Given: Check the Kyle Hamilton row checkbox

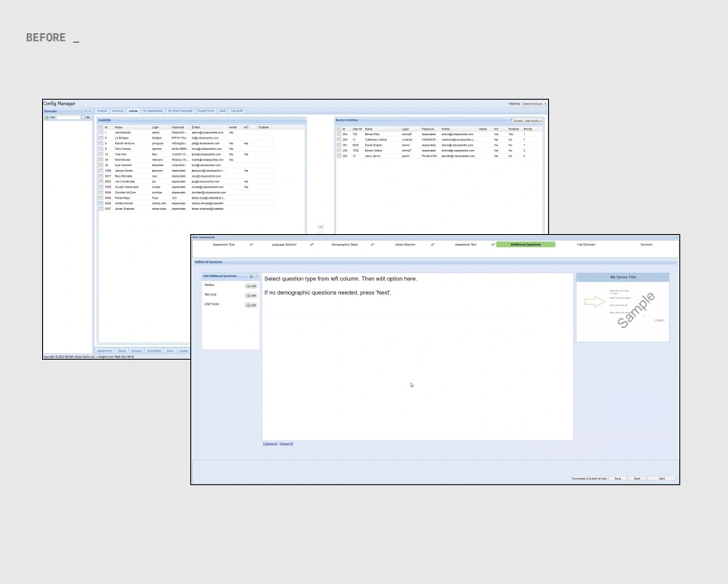Looking at the screenshot, I should coord(100,165).
